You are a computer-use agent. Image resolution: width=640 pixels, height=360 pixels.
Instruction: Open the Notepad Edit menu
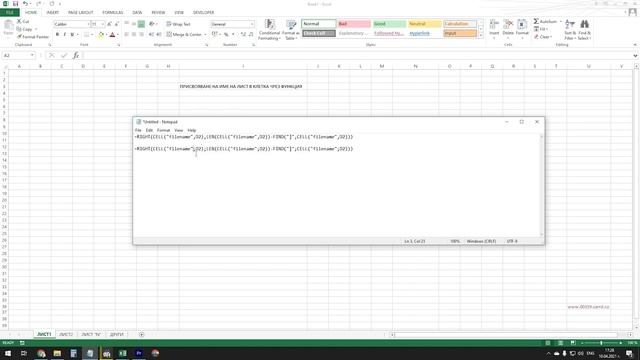pyautogui.click(x=149, y=130)
